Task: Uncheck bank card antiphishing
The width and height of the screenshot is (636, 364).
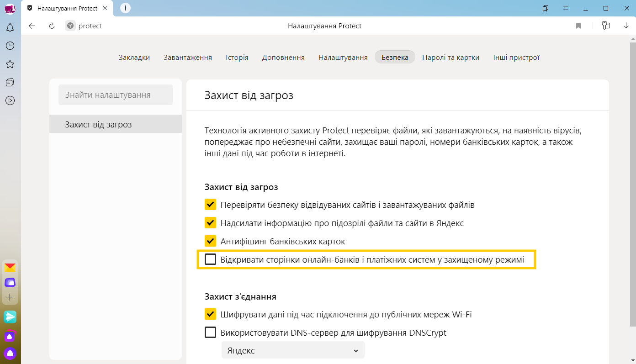Action: pyautogui.click(x=210, y=241)
